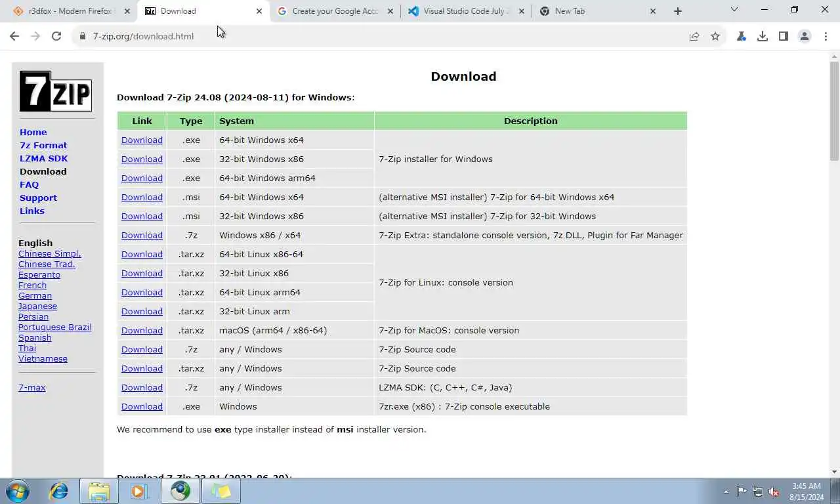840x504 pixels.
Task: Open a new tab with plus button
Action: point(678,11)
